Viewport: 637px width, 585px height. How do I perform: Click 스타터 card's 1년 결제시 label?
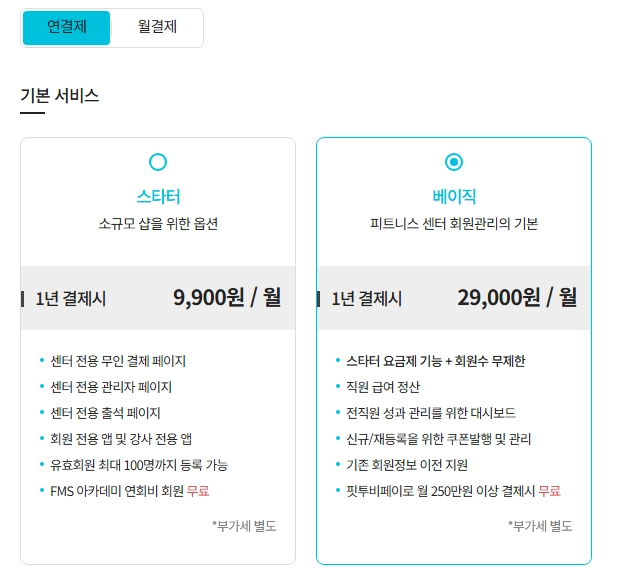tap(71, 299)
